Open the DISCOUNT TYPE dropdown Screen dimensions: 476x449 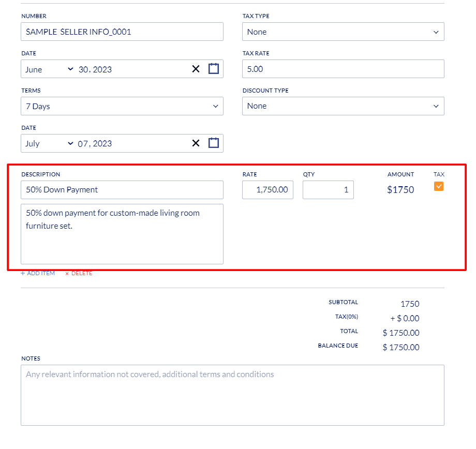[x=343, y=106]
